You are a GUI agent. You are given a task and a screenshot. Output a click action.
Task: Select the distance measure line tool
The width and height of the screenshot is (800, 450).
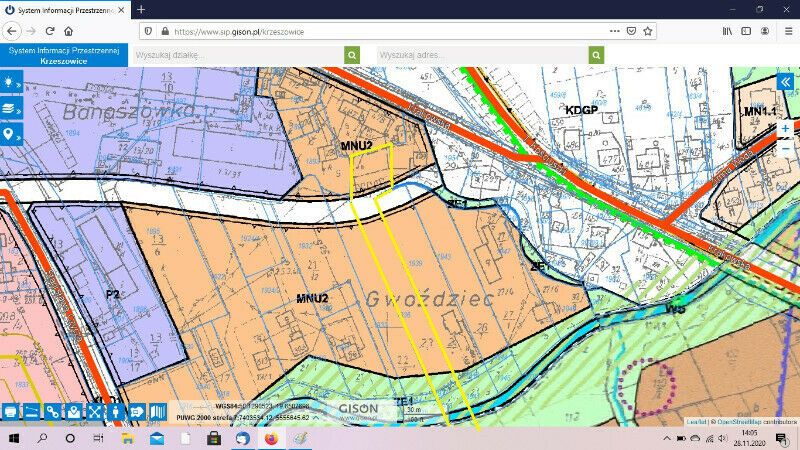pyautogui.click(x=31, y=411)
